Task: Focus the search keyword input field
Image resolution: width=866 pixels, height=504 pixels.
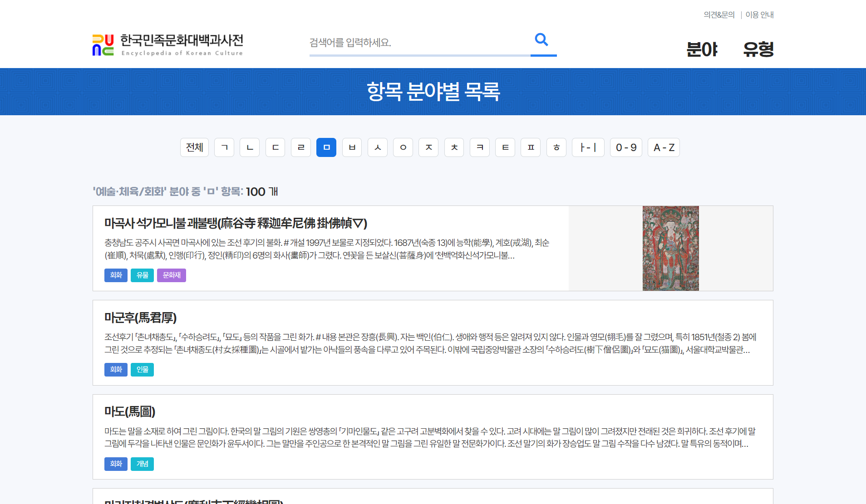Action: point(420,43)
